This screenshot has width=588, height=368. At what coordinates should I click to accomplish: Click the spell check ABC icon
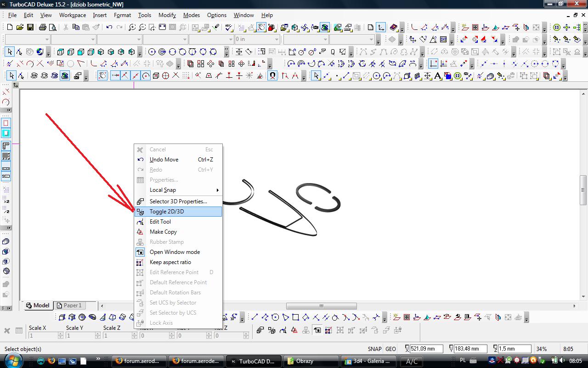pyautogui.click(x=228, y=28)
